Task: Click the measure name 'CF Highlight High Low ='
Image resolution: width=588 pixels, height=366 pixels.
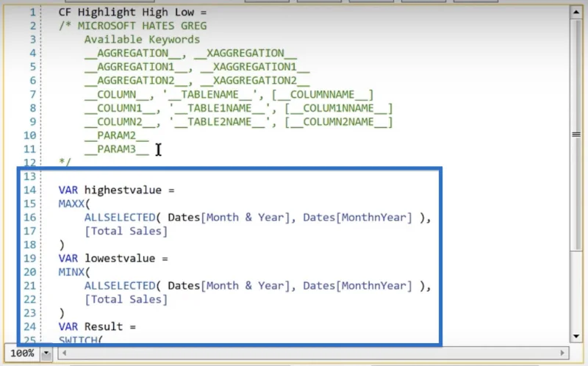Action: click(132, 12)
